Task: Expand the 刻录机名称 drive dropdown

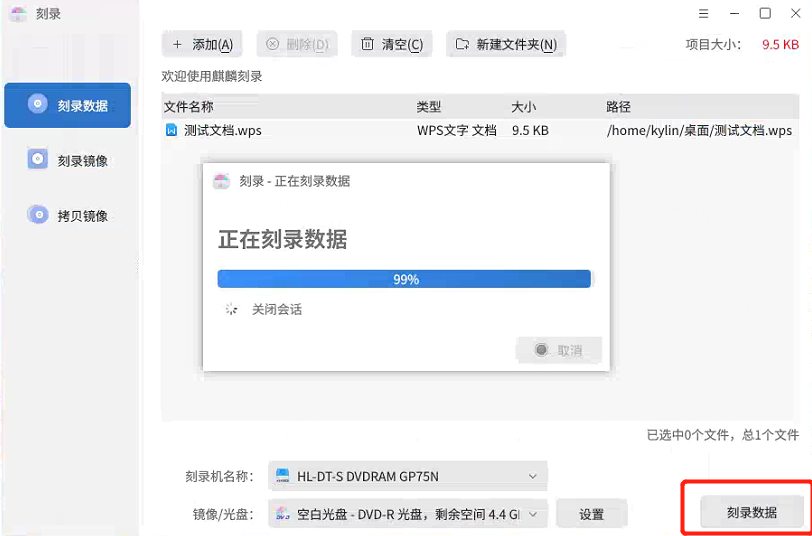Action: tap(533, 476)
